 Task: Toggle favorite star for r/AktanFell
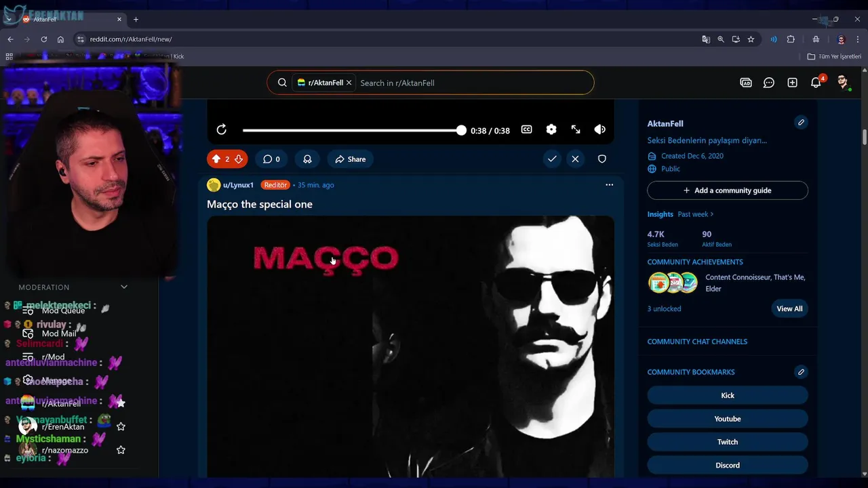pyautogui.click(x=121, y=403)
